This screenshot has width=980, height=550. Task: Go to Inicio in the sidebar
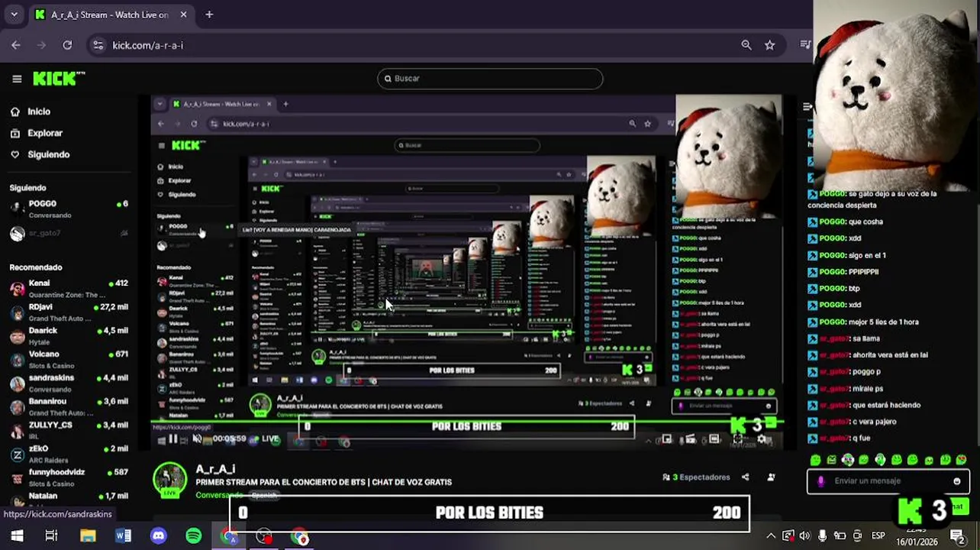pos(39,112)
